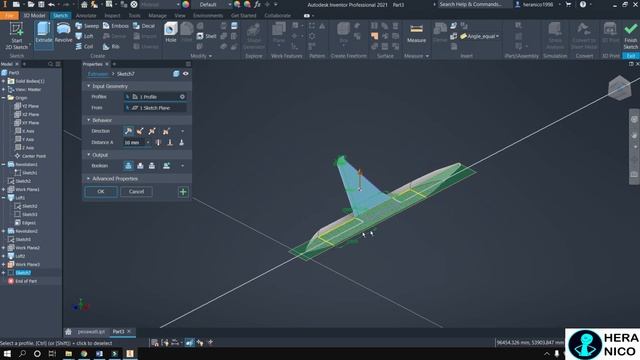Select the Cut boolean option

140,166
